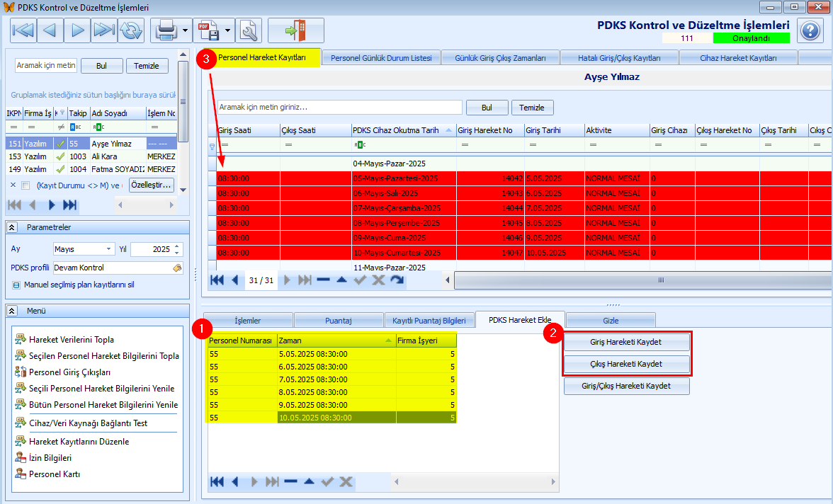Switch to Puantaj tab

tap(339, 320)
